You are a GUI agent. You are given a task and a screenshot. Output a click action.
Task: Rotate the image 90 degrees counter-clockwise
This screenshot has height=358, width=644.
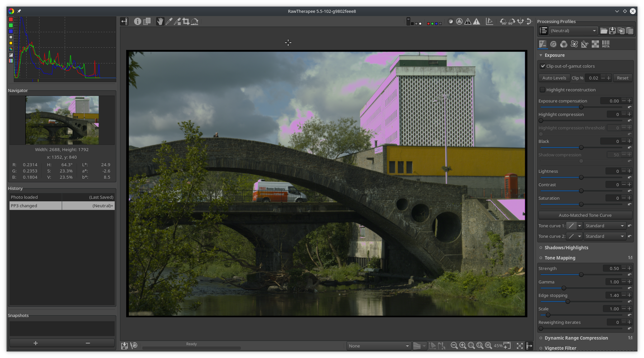503,21
